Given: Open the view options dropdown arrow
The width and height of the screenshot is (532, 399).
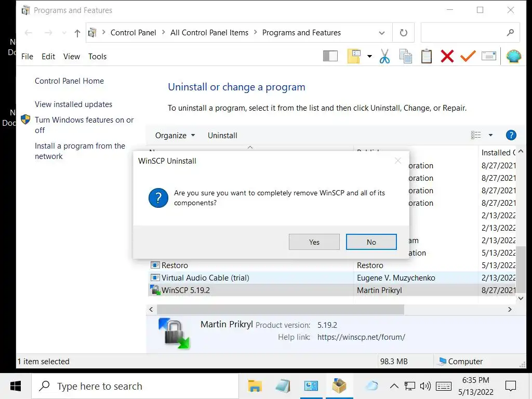Looking at the screenshot, I should pyautogui.click(x=490, y=135).
